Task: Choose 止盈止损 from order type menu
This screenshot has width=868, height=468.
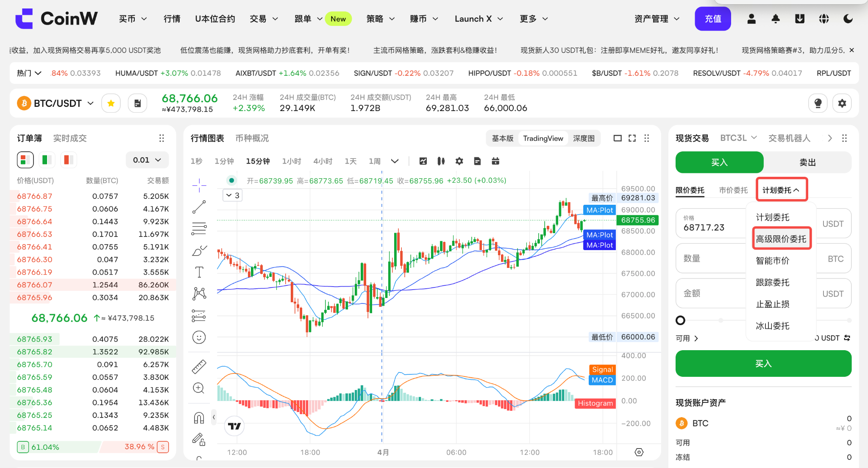Action: point(772,304)
